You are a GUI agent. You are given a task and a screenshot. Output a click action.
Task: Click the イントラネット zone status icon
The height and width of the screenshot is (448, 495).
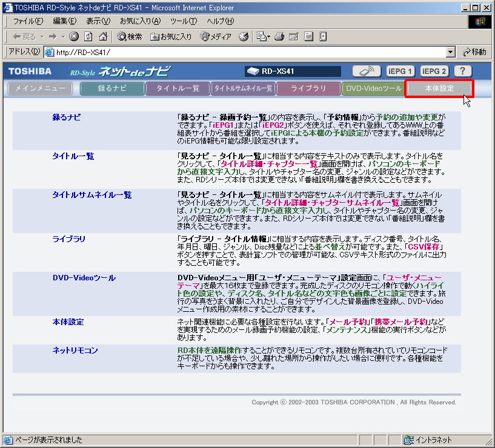click(x=409, y=440)
